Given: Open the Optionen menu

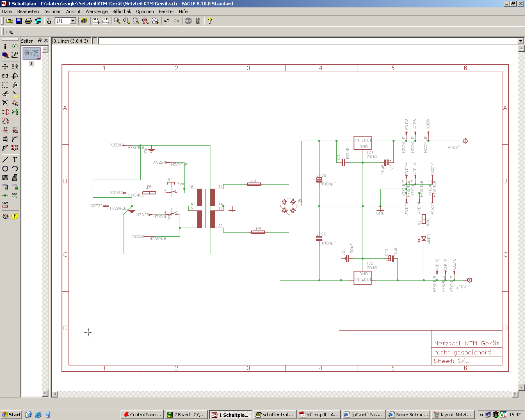Looking at the screenshot, I should pos(145,11).
